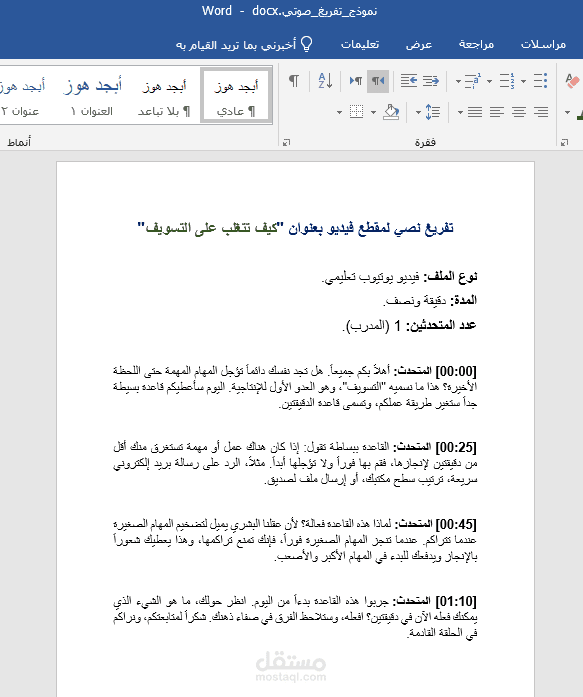Select the بلا تباعد (No Spacing) style

pos(164,95)
